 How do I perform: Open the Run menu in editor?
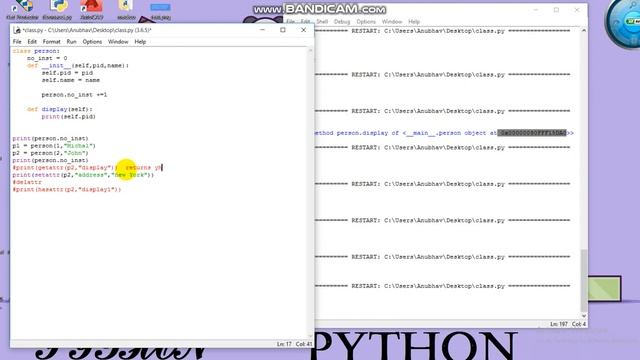pyautogui.click(x=71, y=42)
